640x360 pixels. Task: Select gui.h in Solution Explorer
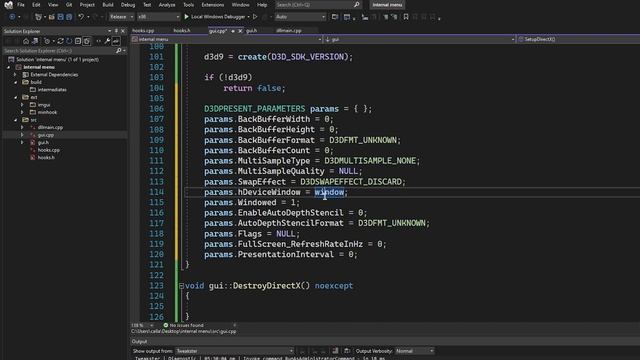pos(43,142)
